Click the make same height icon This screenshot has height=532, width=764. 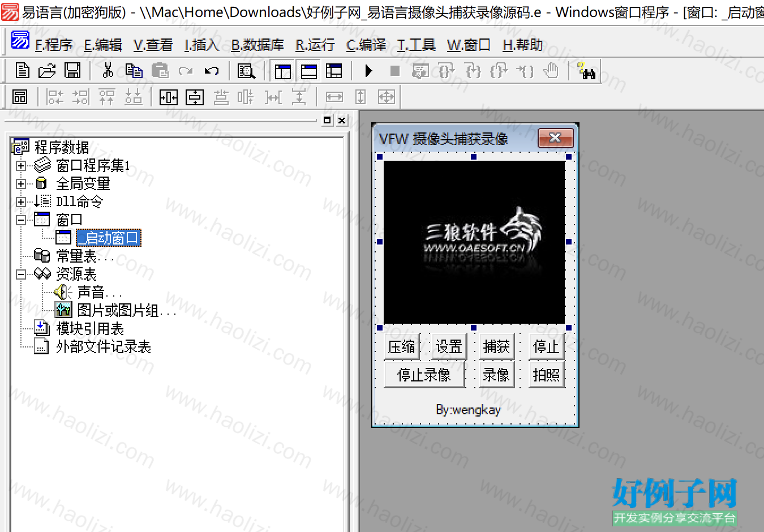360,97
